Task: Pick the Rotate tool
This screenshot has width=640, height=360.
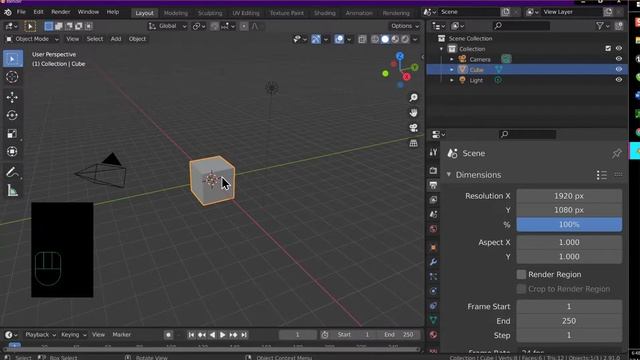Action: coord(12,115)
